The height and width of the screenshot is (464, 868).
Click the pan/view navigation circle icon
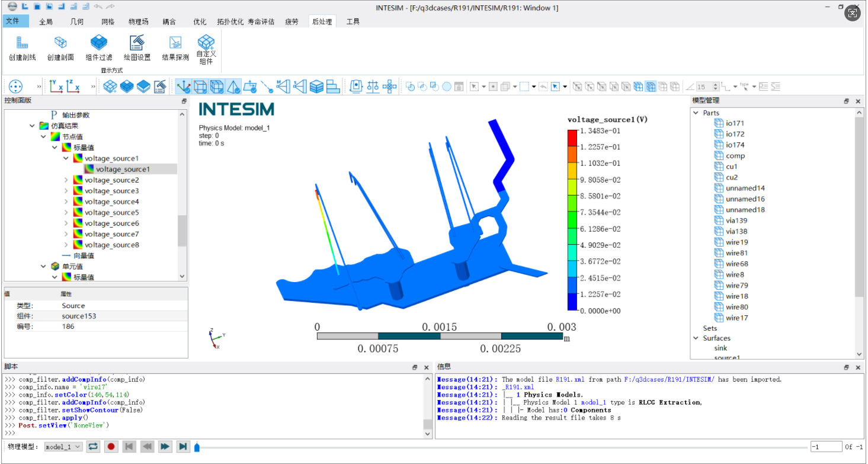15,87
